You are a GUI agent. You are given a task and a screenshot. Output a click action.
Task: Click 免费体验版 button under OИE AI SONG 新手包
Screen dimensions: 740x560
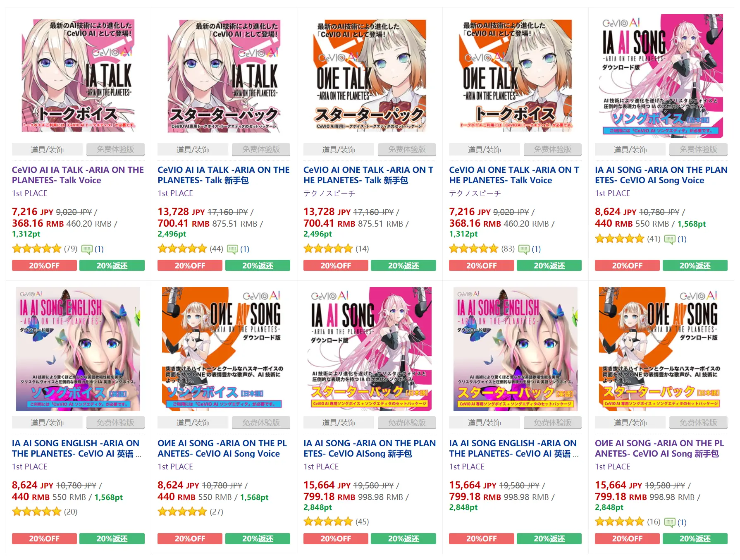(x=698, y=422)
